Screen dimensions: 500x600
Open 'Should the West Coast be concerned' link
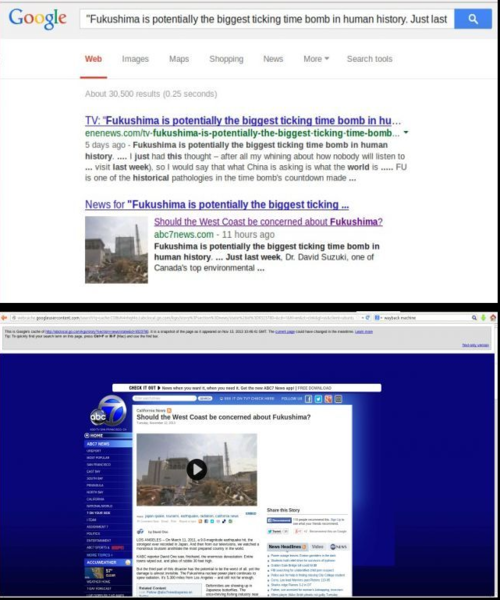click(x=268, y=222)
